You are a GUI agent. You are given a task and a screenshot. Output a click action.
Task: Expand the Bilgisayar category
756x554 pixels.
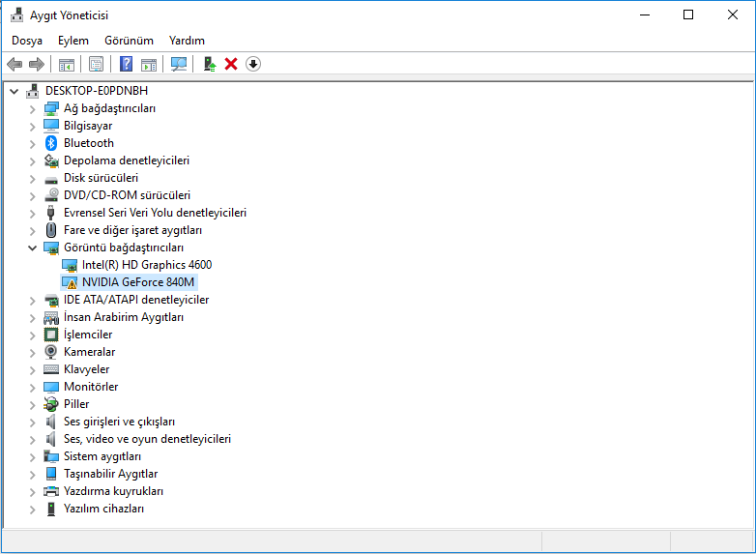tap(32, 127)
